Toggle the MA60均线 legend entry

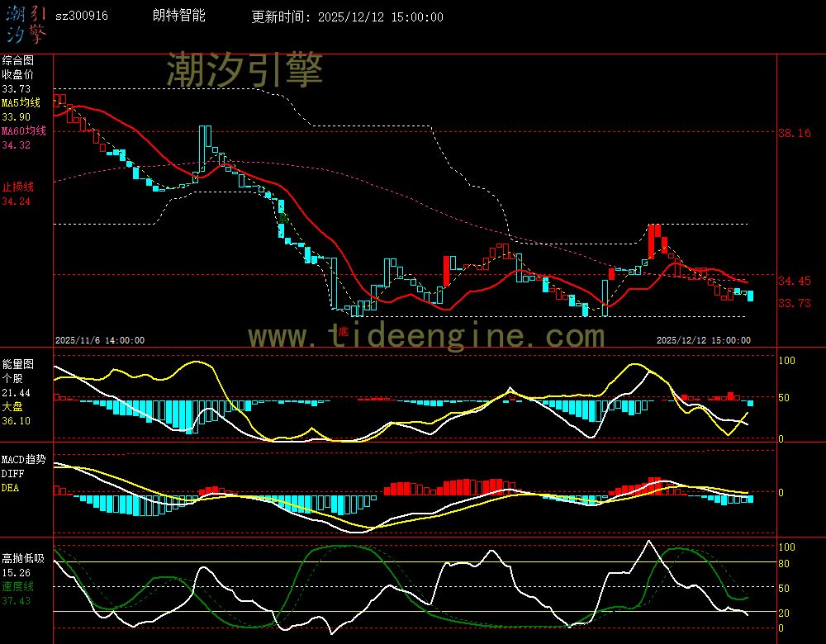coord(23,131)
